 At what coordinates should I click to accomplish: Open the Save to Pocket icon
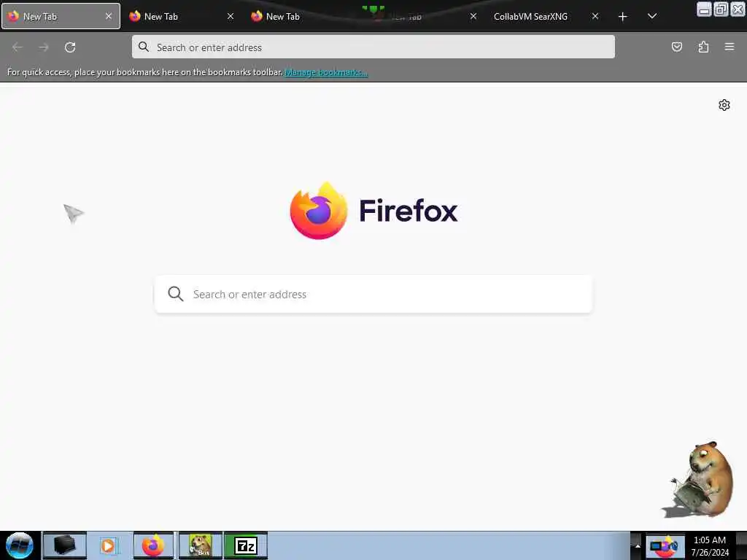coord(676,47)
